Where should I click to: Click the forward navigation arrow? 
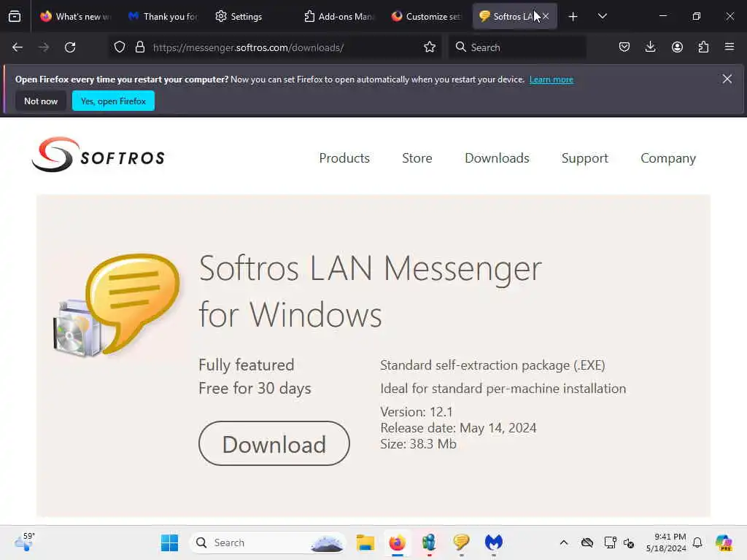pyautogui.click(x=43, y=47)
